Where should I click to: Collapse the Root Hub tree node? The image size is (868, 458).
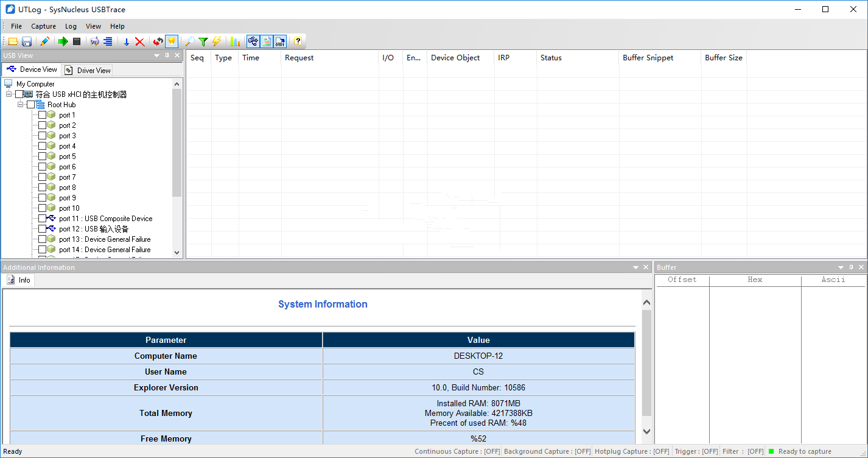tap(19, 104)
